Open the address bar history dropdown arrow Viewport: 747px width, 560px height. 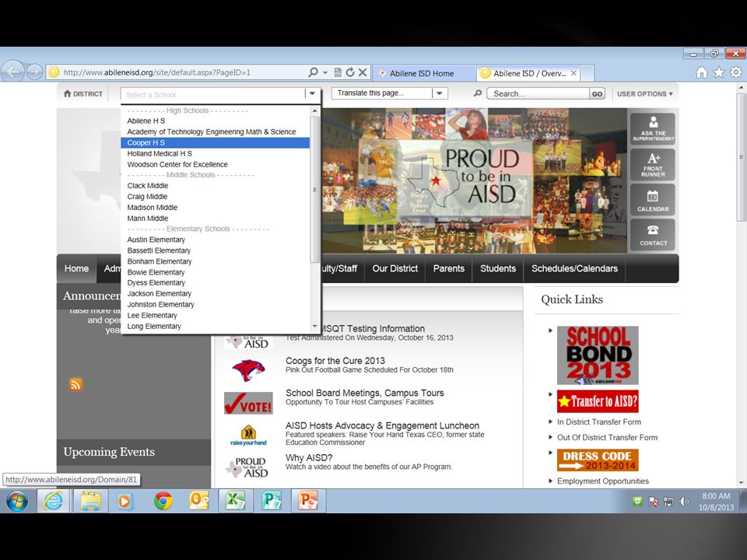325,72
